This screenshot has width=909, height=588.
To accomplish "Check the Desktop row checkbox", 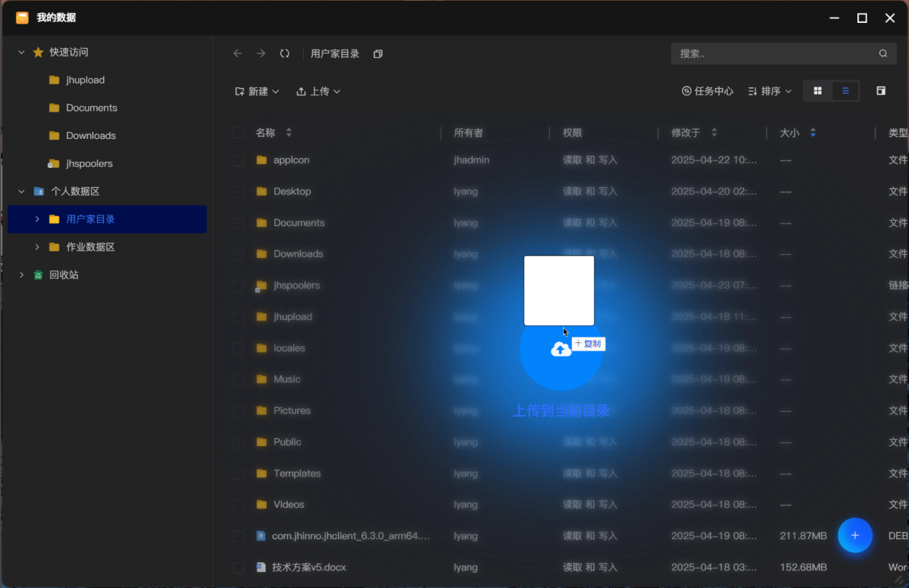I will pos(238,192).
